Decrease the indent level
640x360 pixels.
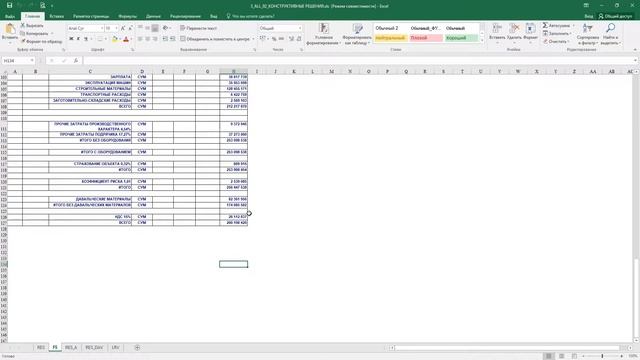point(165,39)
